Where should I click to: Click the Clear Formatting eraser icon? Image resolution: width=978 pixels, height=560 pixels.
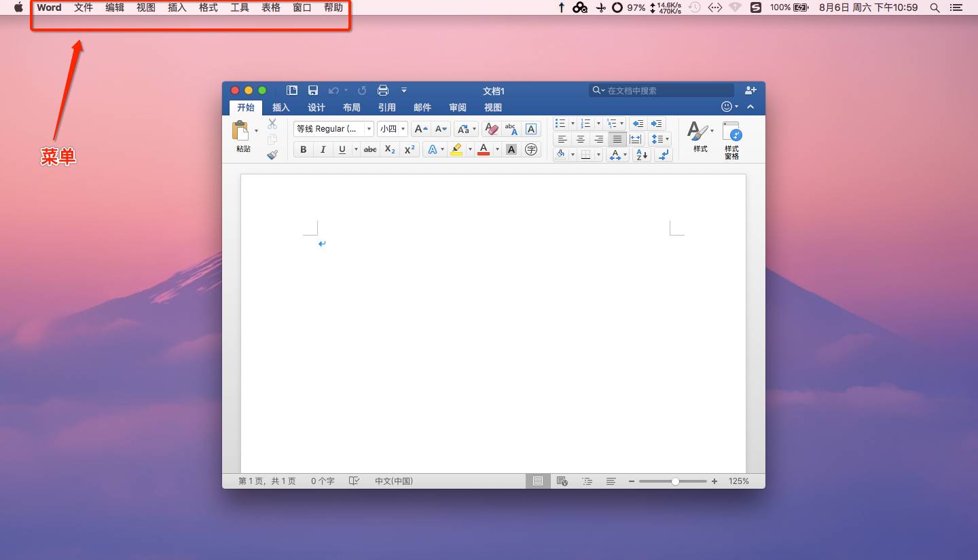click(x=492, y=129)
